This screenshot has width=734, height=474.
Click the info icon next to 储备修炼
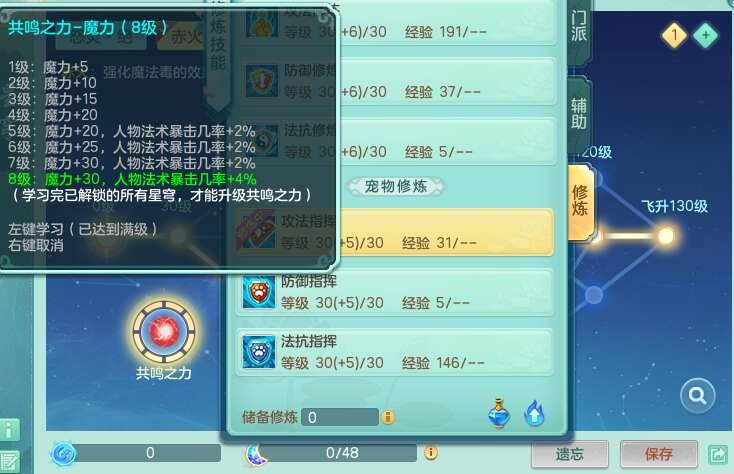point(388,416)
